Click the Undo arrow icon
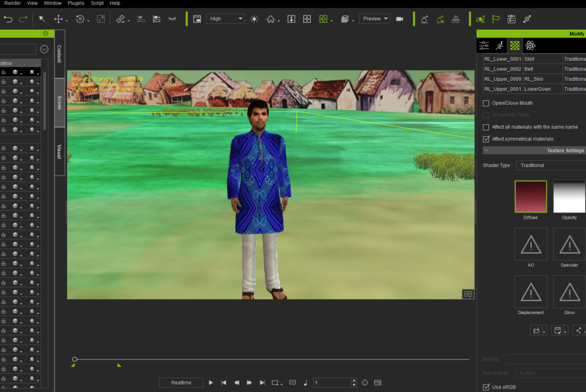 click(7, 19)
